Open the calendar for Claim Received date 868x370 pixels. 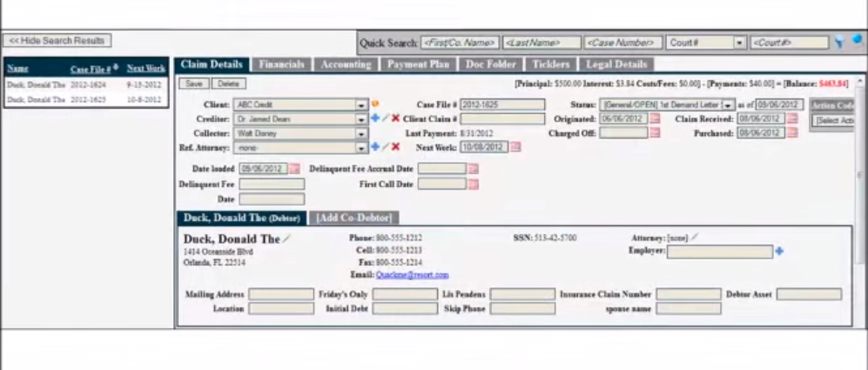point(793,118)
